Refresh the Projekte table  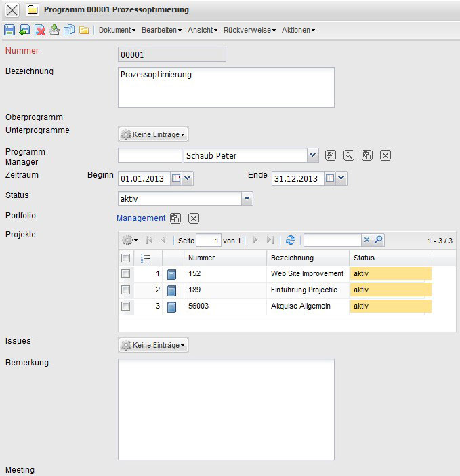291,240
